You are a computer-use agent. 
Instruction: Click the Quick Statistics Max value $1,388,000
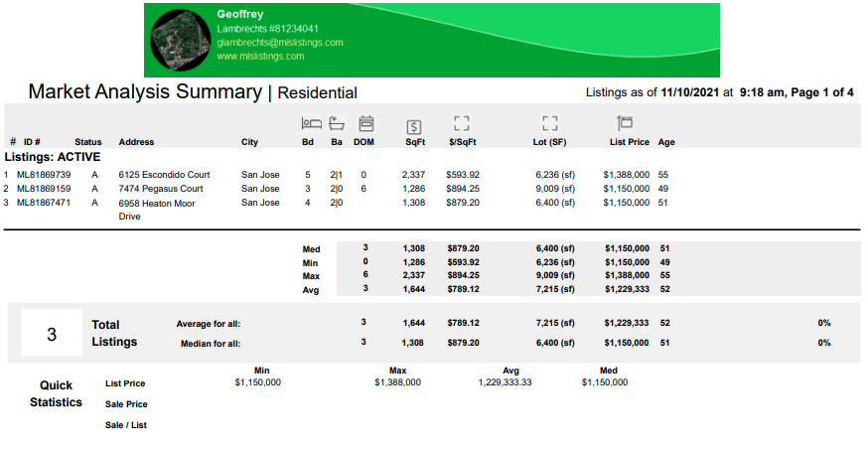pyautogui.click(x=397, y=382)
